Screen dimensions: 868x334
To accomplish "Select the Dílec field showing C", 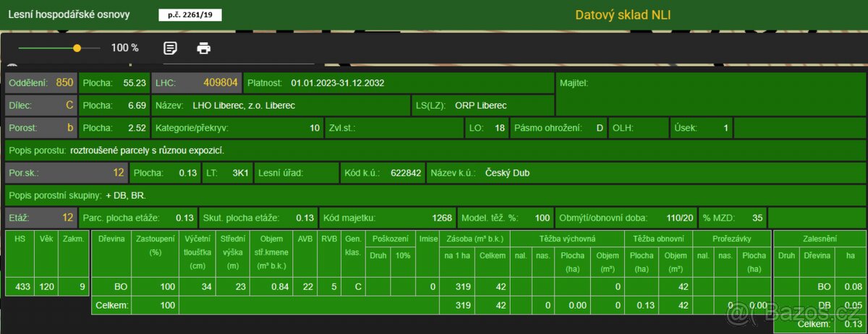I will pyautogui.click(x=41, y=105).
